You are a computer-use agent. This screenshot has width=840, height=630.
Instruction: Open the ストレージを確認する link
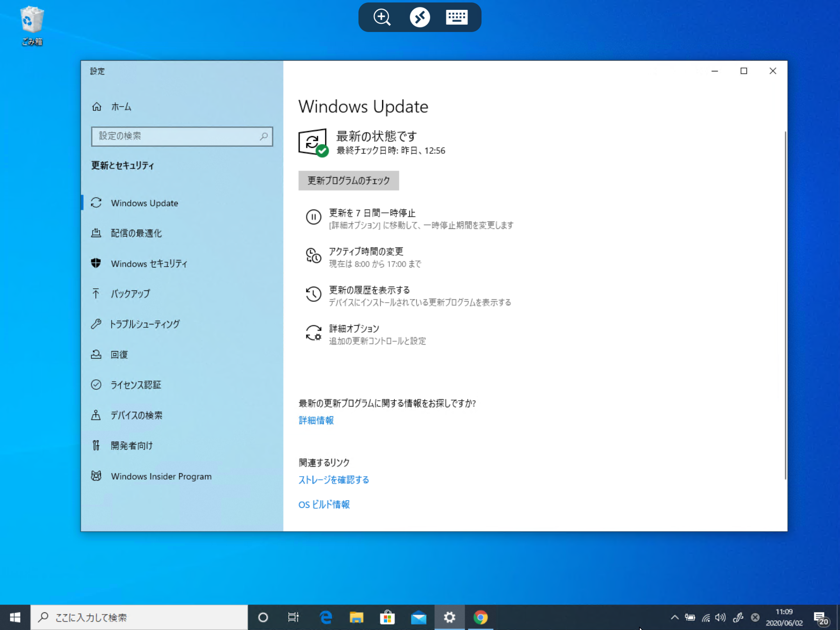tap(333, 479)
